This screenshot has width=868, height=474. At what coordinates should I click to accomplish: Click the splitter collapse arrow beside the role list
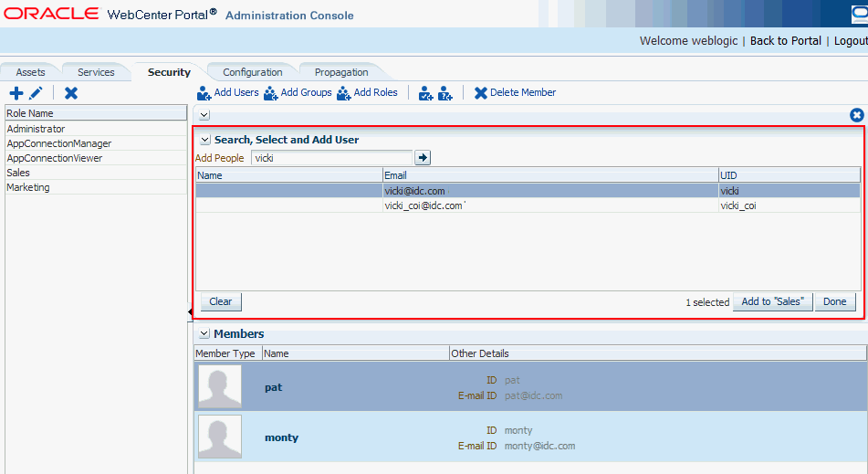(x=190, y=312)
